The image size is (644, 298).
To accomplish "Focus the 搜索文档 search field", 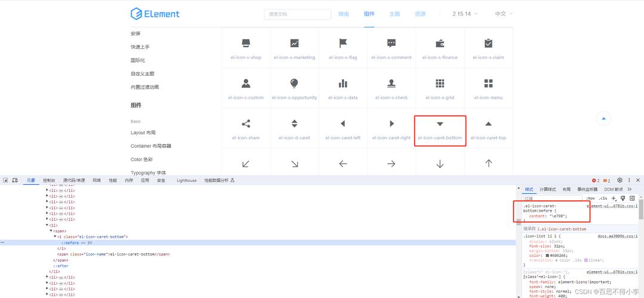I will (297, 14).
